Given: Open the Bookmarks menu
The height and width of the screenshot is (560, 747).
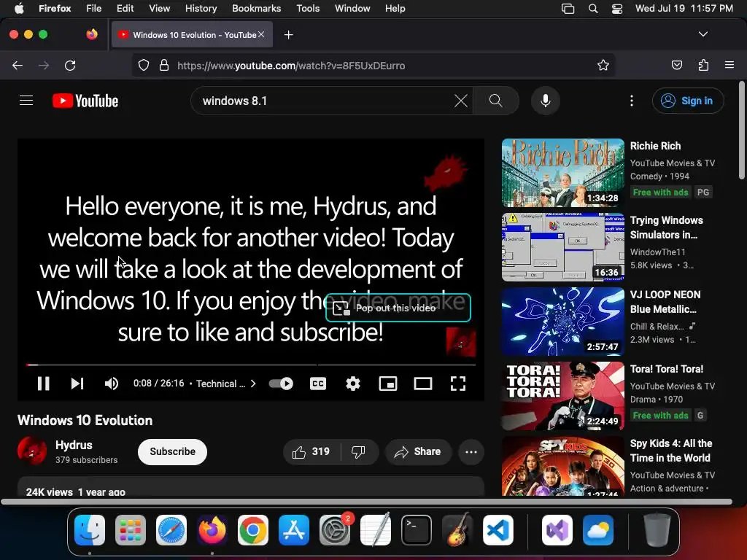Looking at the screenshot, I should pos(256,8).
